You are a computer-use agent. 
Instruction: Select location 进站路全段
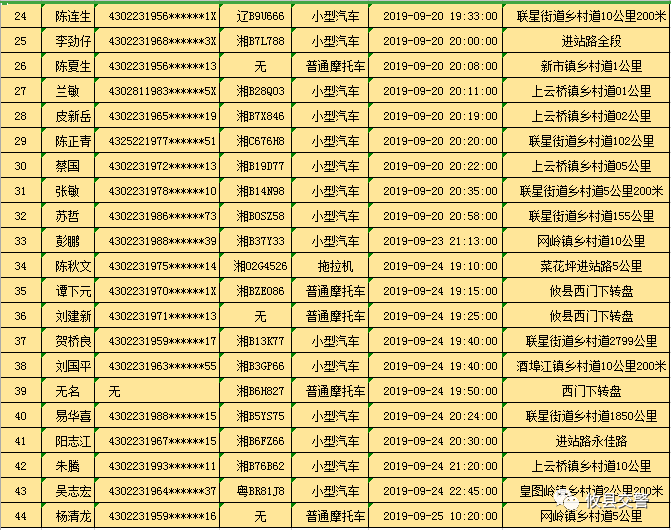[x=591, y=41]
